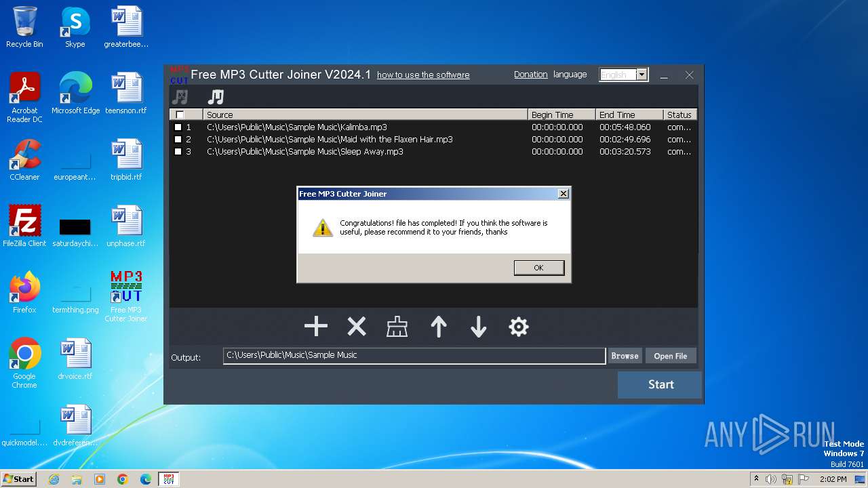
Task: Check the box for Kalimba.mp3
Action: point(178,127)
